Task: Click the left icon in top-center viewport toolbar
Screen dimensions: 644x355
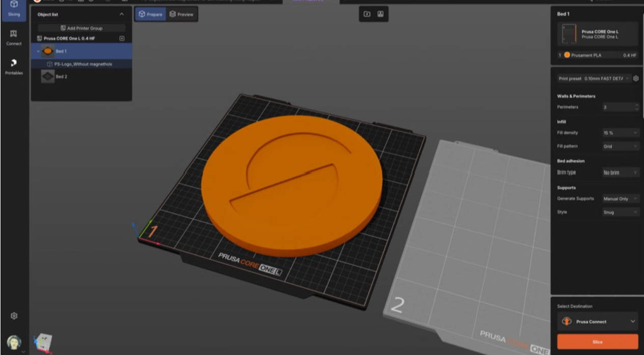Action: click(x=367, y=14)
